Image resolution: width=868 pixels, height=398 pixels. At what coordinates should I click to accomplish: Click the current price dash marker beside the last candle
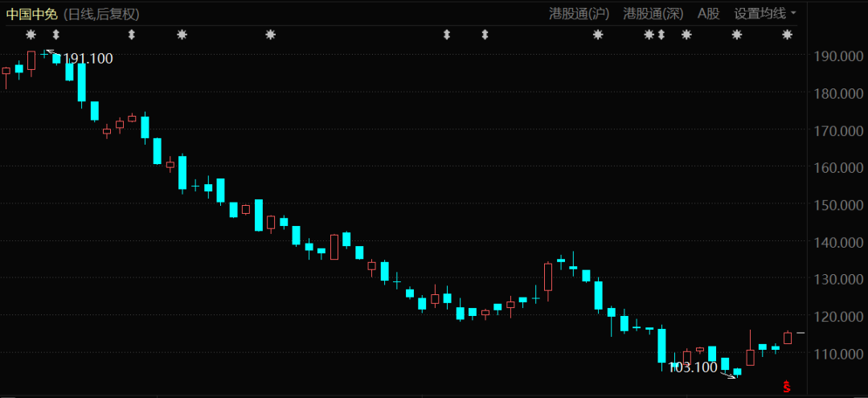pyautogui.click(x=800, y=333)
